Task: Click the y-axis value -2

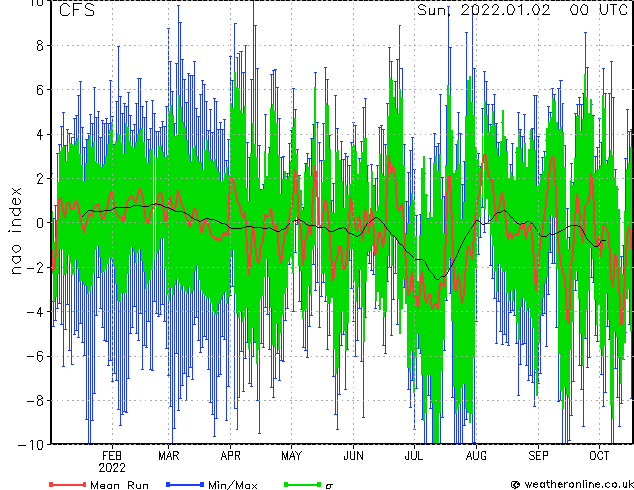Action: [x=36, y=267]
